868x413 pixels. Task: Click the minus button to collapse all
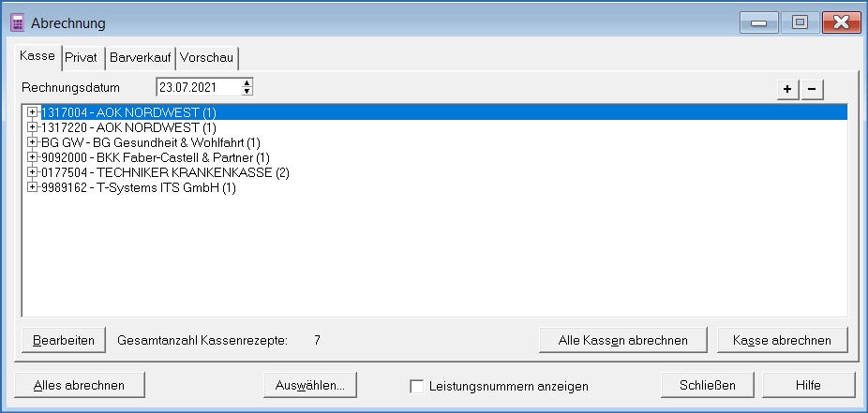pyautogui.click(x=812, y=89)
